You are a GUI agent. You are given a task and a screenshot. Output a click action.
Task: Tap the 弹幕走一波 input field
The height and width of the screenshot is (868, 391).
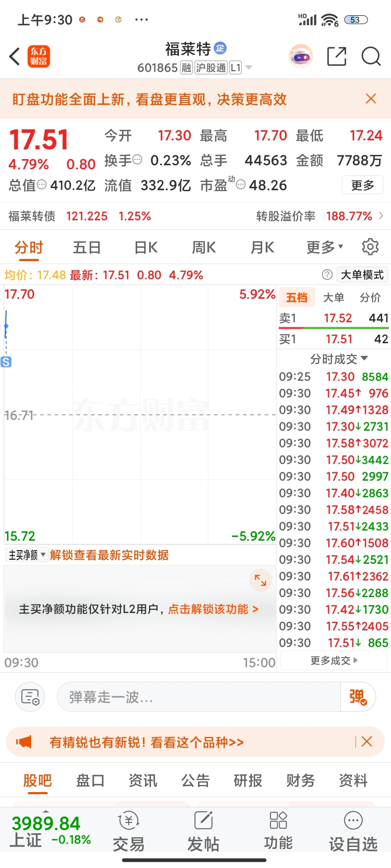point(198,697)
